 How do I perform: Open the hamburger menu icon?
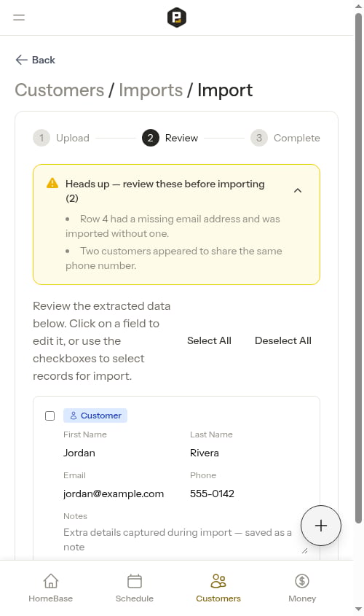click(19, 17)
